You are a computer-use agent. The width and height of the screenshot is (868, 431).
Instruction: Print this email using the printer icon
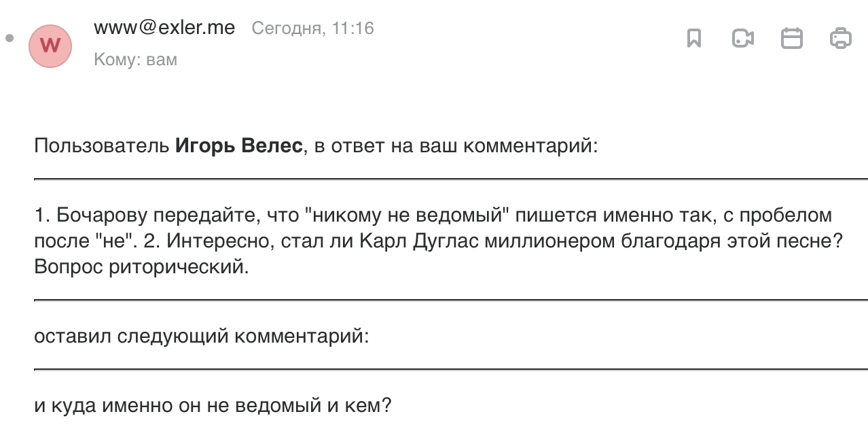coord(840,38)
